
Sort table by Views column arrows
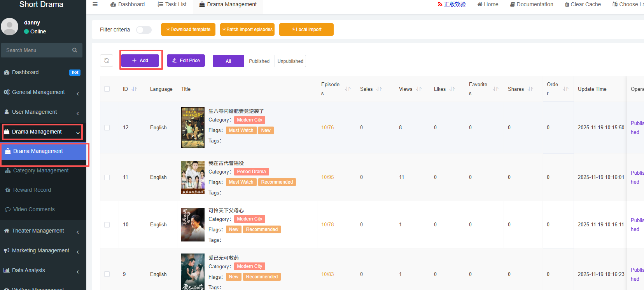pyautogui.click(x=419, y=89)
